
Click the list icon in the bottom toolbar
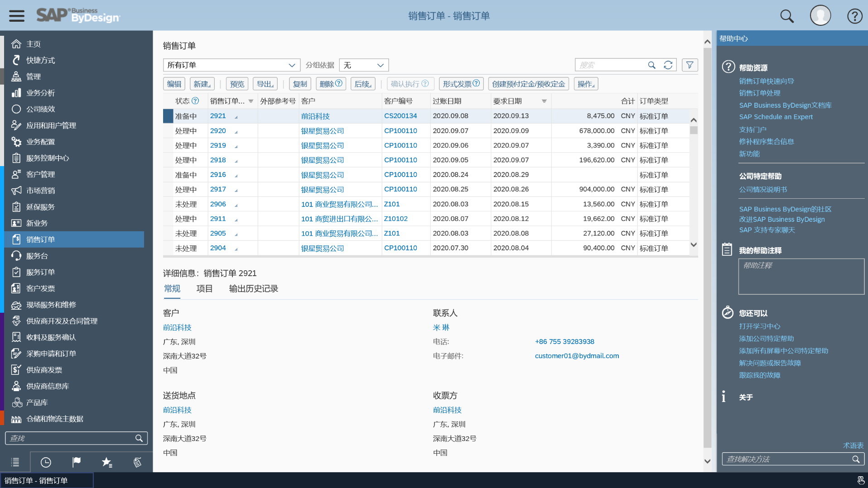click(x=15, y=462)
